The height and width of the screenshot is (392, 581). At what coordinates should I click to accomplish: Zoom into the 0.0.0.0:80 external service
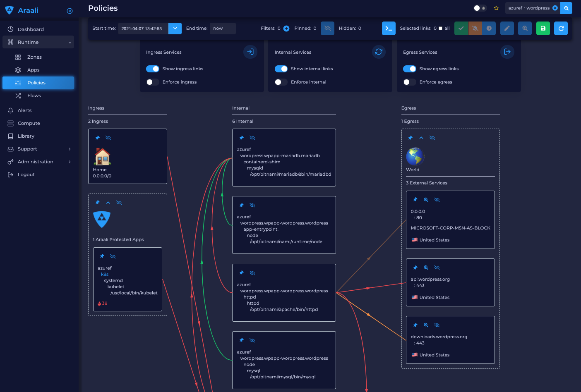pyautogui.click(x=426, y=200)
